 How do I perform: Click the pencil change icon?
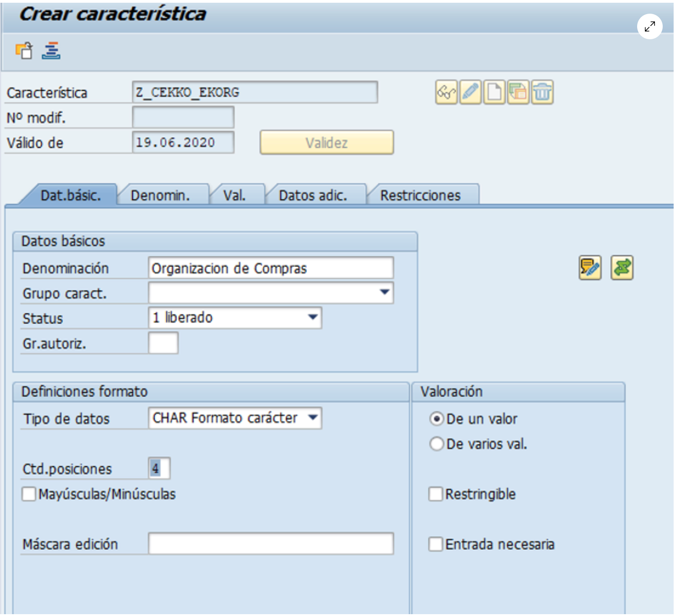pyautogui.click(x=470, y=93)
